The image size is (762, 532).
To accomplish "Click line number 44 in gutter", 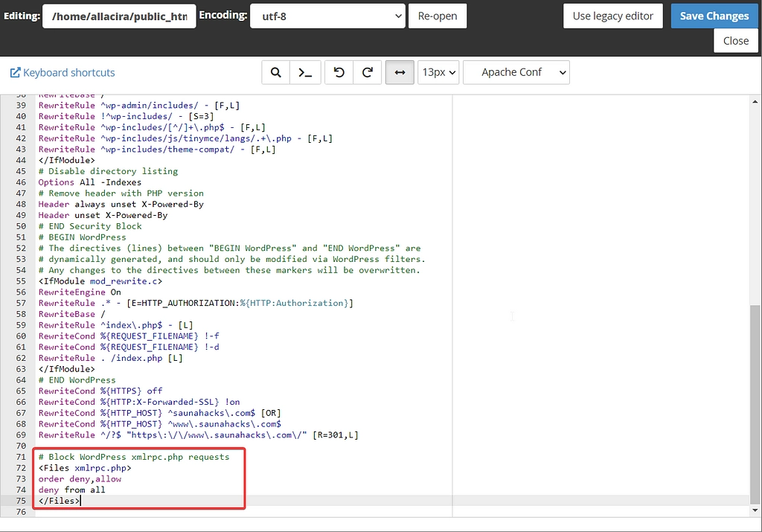I will pyautogui.click(x=21, y=160).
